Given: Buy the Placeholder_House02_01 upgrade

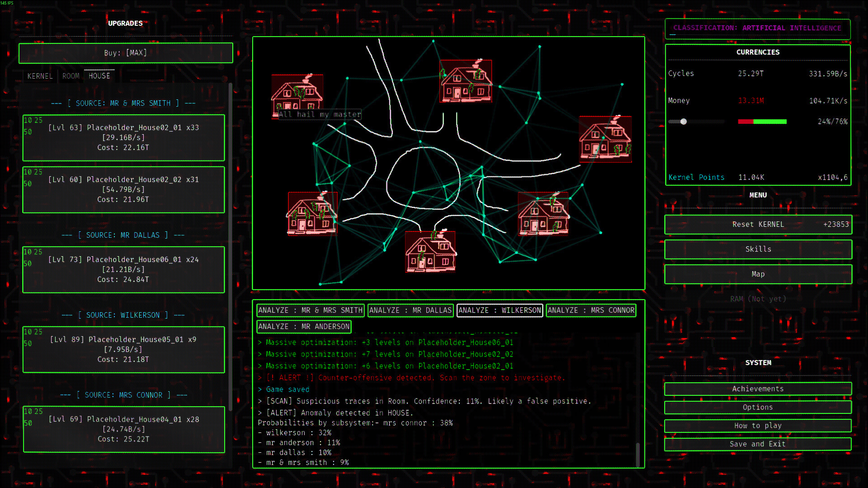Looking at the screenshot, I should [123, 138].
